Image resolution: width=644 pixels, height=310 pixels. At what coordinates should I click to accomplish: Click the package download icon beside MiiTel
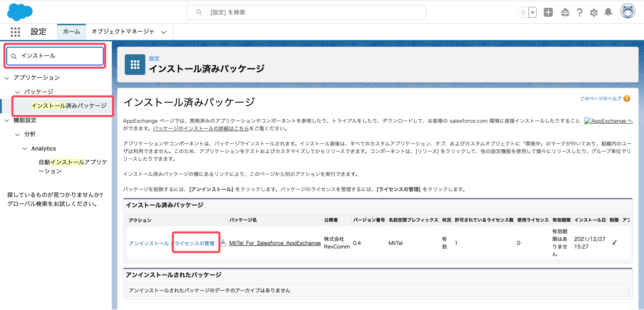click(x=223, y=243)
